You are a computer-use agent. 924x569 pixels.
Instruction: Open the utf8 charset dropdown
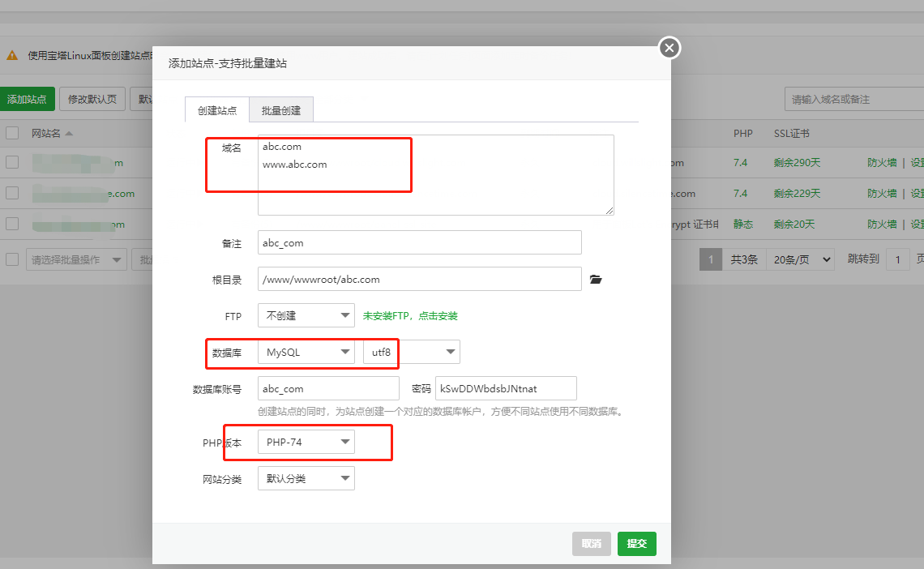(x=411, y=352)
